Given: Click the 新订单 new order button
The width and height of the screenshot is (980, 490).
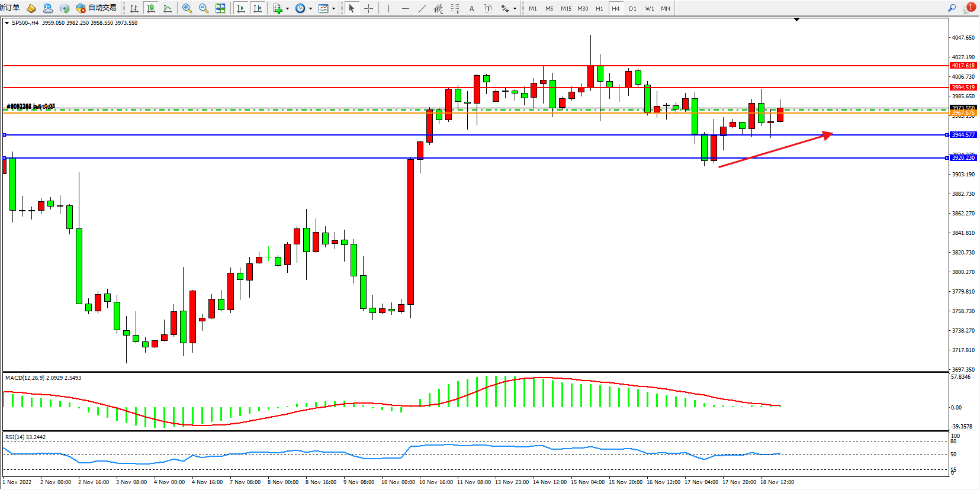Looking at the screenshot, I should click(x=10, y=8).
